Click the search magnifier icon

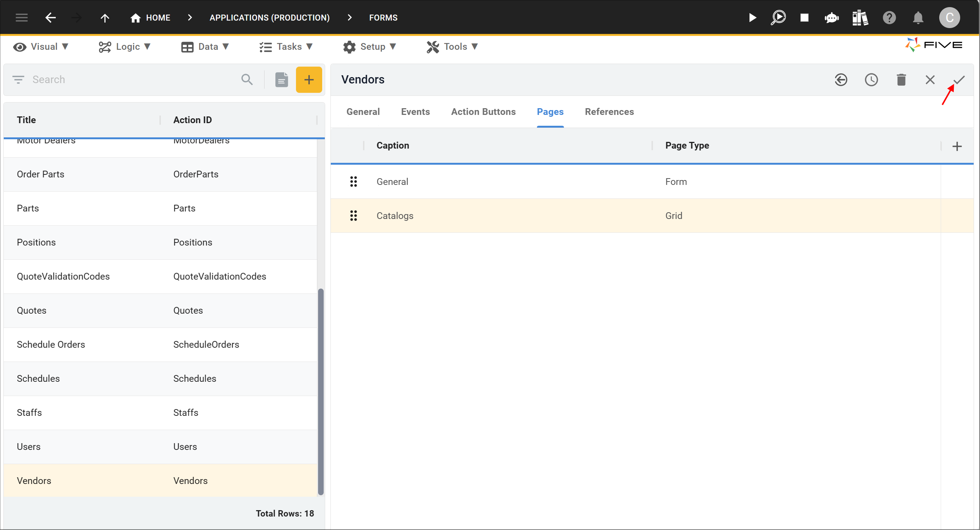pos(247,79)
